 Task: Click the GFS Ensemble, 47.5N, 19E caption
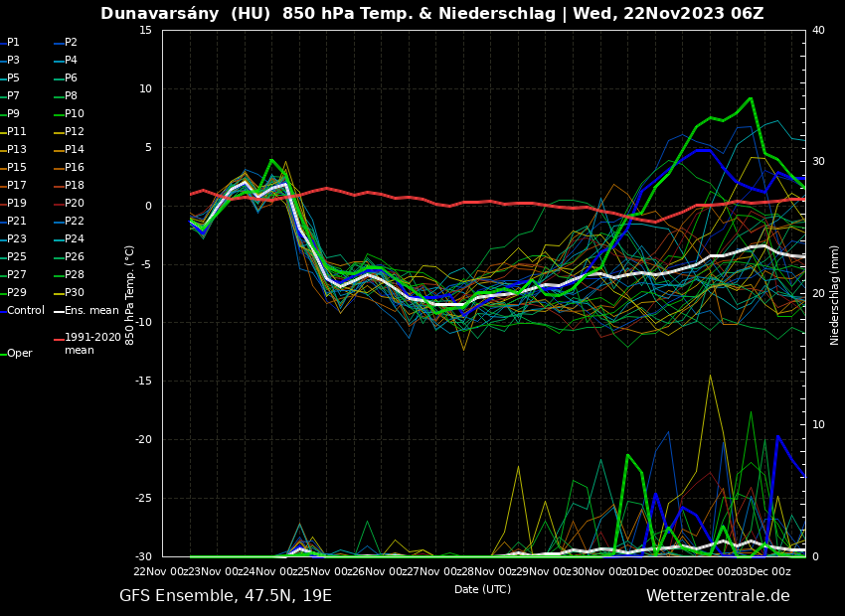[226, 596]
